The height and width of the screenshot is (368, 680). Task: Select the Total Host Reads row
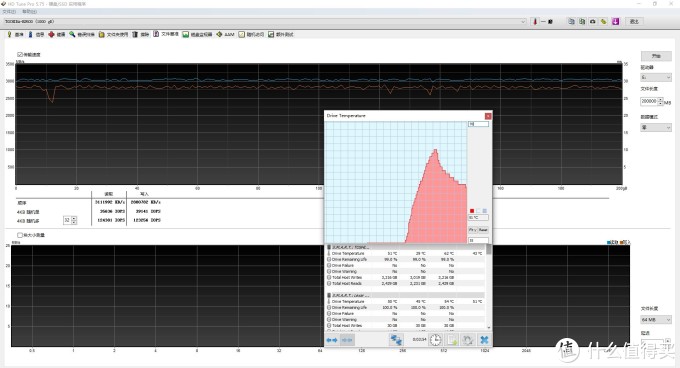tap(405, 283)
